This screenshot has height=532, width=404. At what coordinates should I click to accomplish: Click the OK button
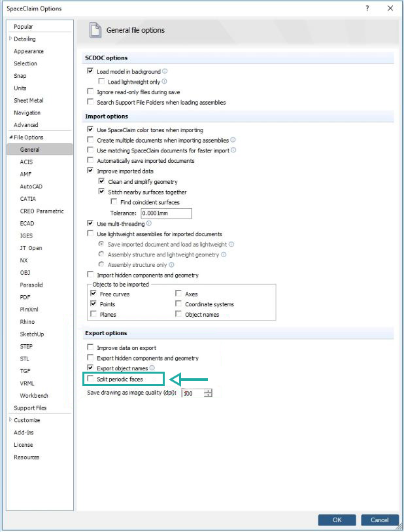(337, 520)
